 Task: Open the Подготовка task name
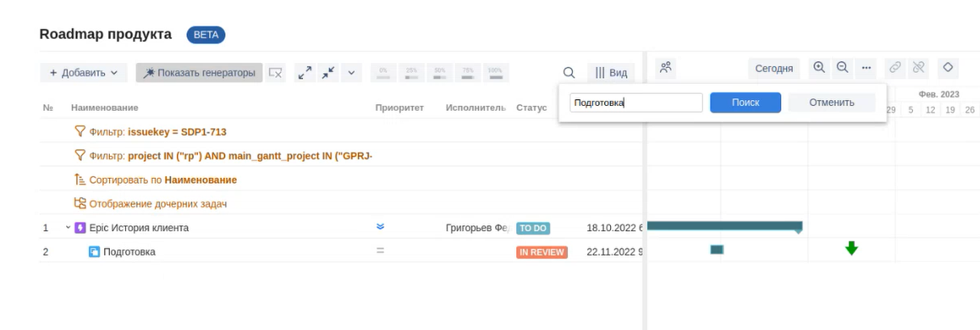point(129,252)
